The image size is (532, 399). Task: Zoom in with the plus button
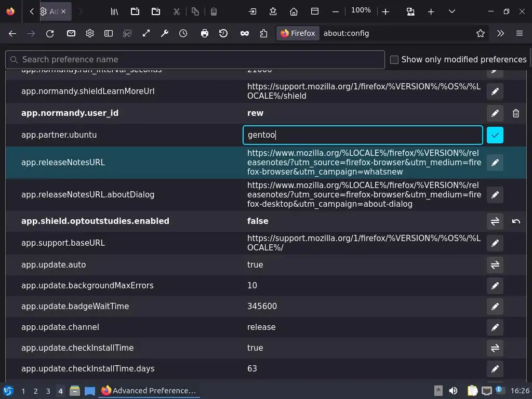coord(385,11)
